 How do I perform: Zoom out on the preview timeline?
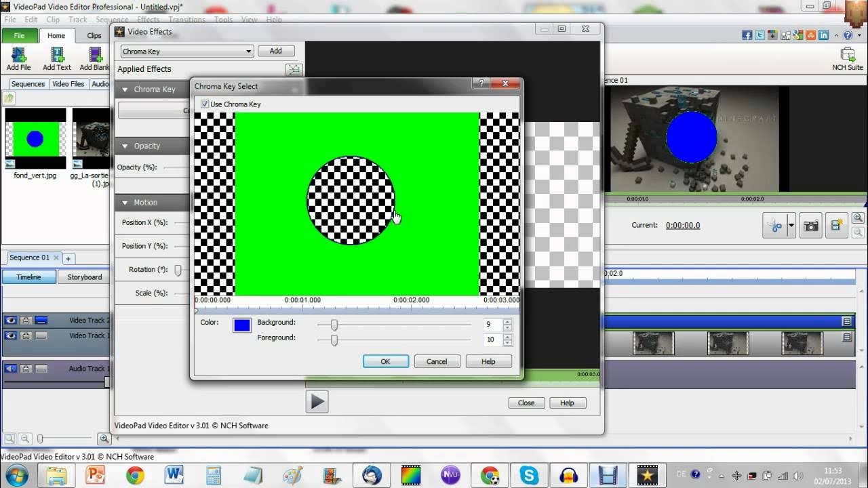[x=858, y=232]
